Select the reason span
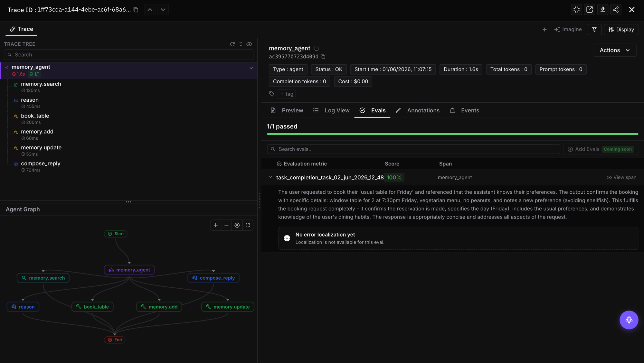Viewport: 644px width, 363px height. (129, 103)
